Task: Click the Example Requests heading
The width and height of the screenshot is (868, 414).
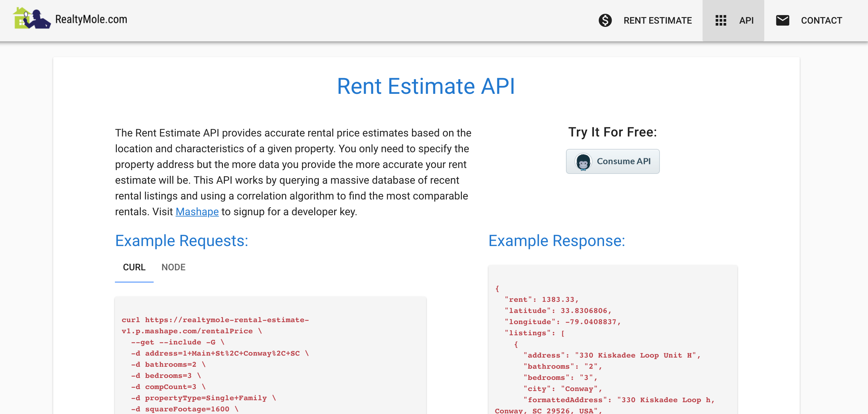Action: pyautogui.click(x=182, y=241)
